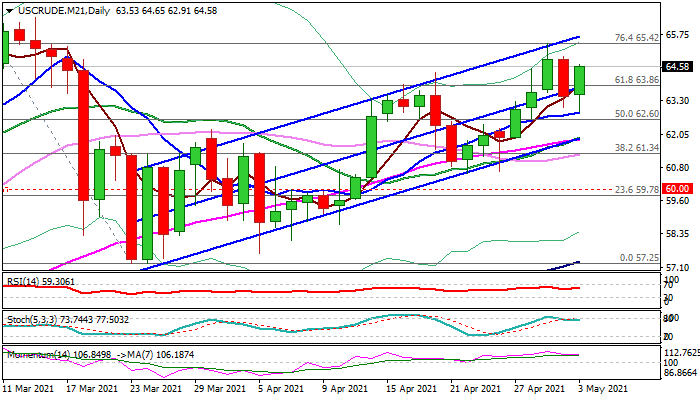
Task: Click the 27 Apr 2021 date marker
Action: 539,388
